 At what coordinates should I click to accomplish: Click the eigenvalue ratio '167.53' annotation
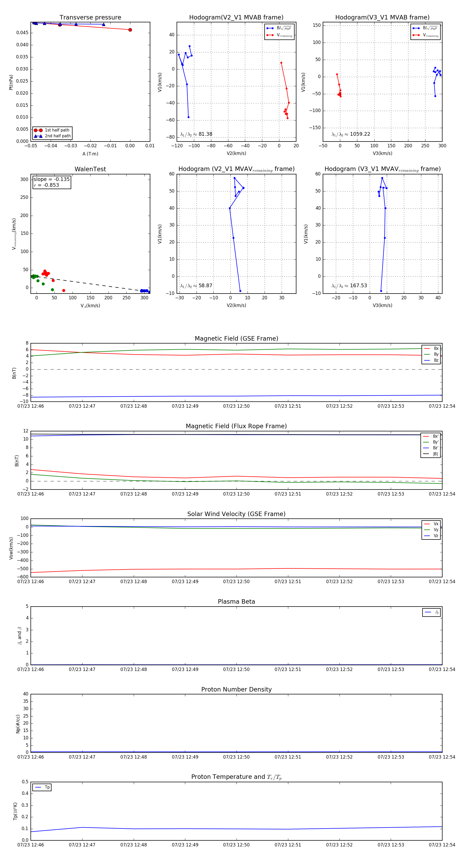(349, 286)
